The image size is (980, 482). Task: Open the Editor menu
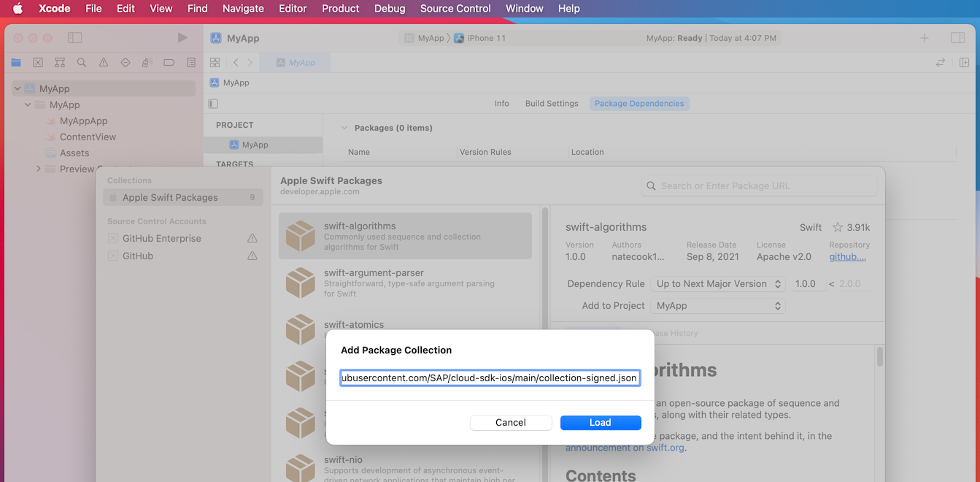[293, 9]
